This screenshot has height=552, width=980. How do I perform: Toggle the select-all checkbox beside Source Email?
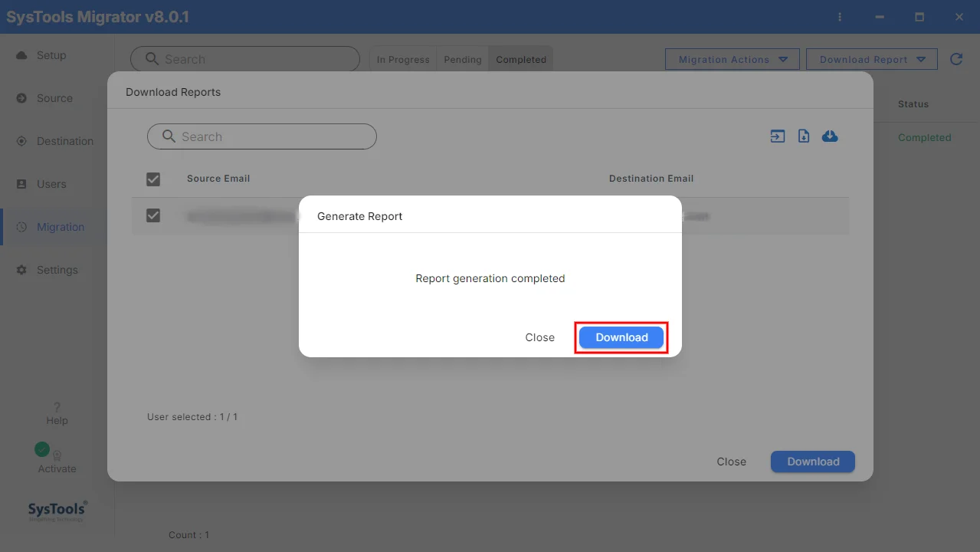pos(153,179)
